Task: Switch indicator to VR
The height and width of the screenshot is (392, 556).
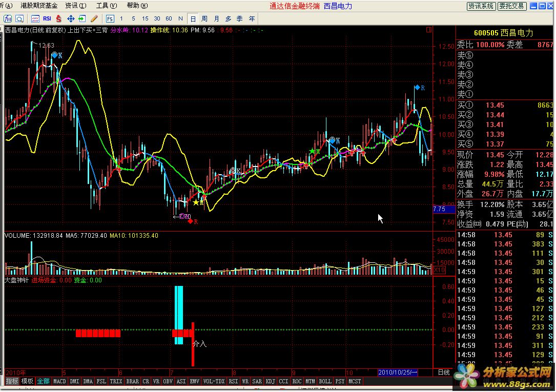Action: tap(156, 381)
